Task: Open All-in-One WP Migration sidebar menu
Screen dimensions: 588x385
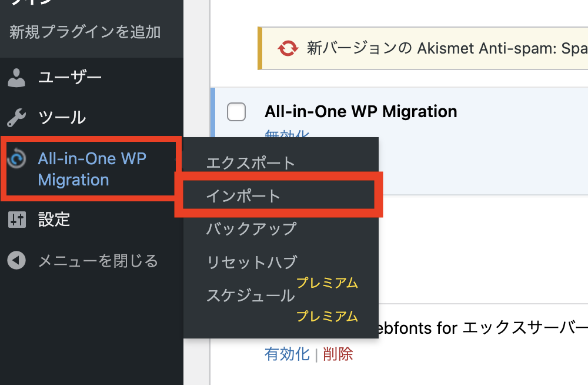Action: pyautogui.click(x=92, y=169)
